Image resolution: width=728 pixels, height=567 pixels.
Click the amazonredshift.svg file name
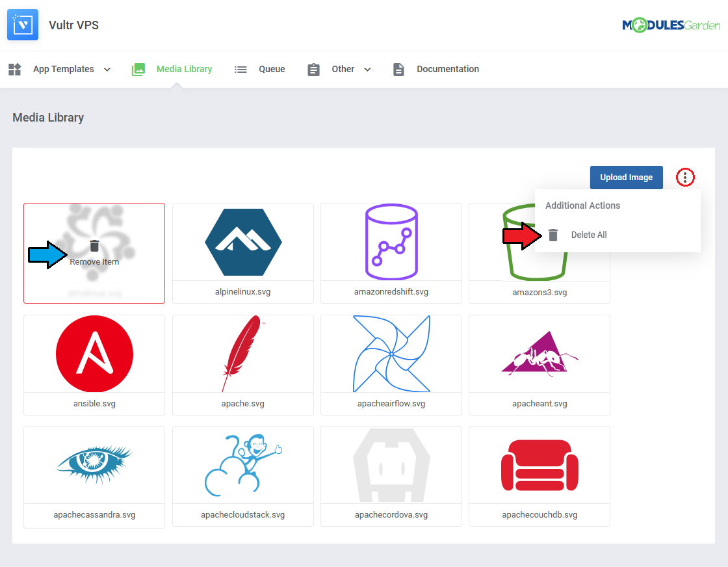(391, 291)
